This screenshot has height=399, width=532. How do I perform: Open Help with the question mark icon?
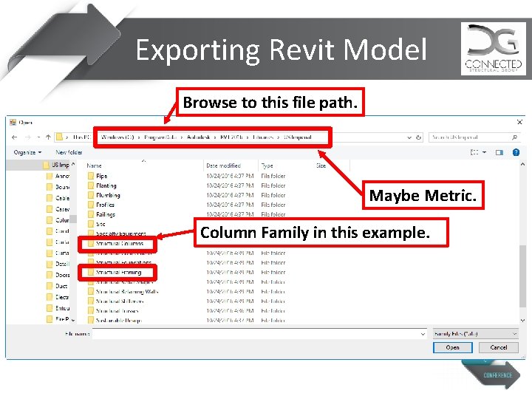click(x=516, y=152)
